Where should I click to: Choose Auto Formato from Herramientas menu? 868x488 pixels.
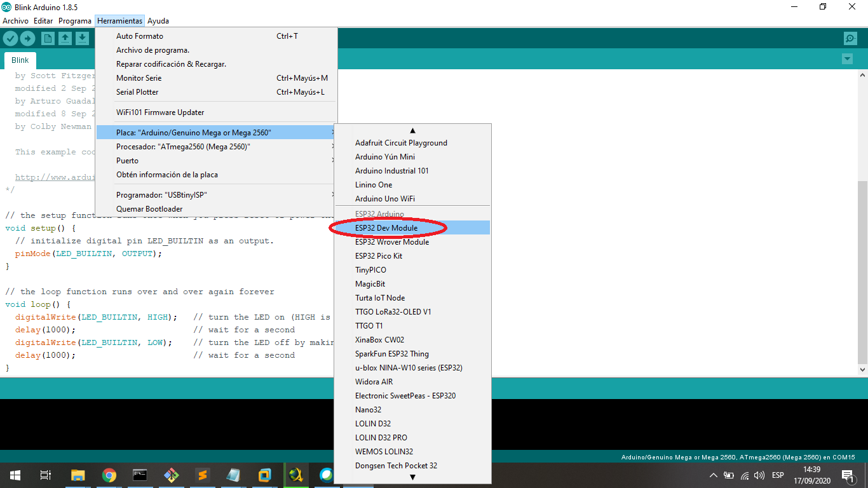click(x=216, y=36)
